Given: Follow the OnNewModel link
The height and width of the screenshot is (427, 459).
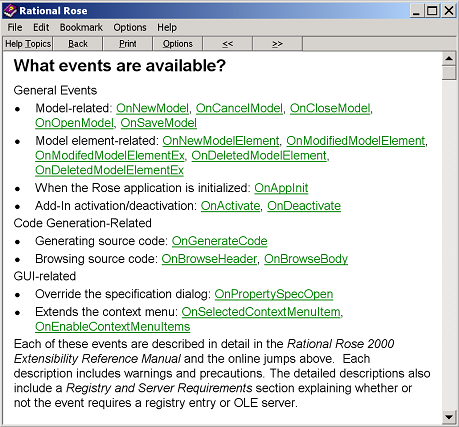Looking at the screenshot, I should [152, 108].
